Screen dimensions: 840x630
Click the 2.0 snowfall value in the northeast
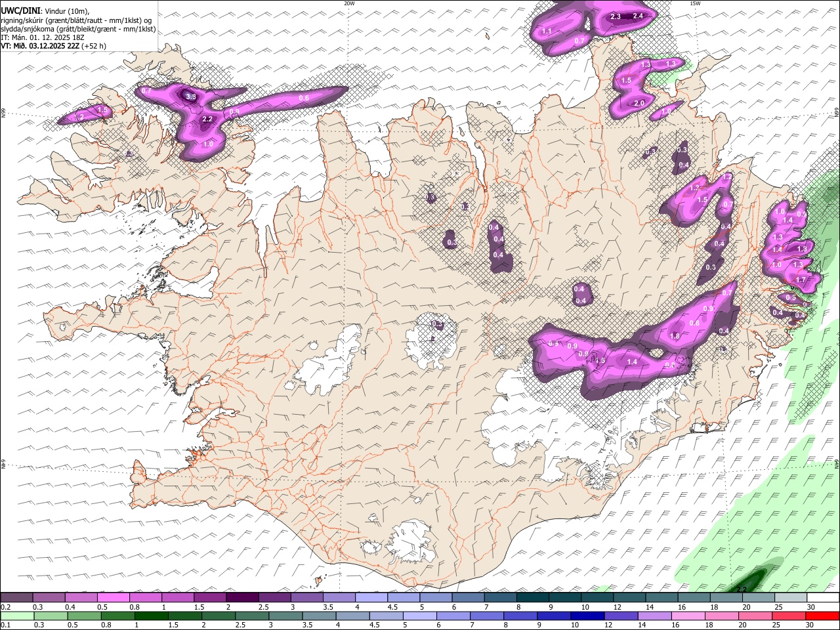click(639, 104)
